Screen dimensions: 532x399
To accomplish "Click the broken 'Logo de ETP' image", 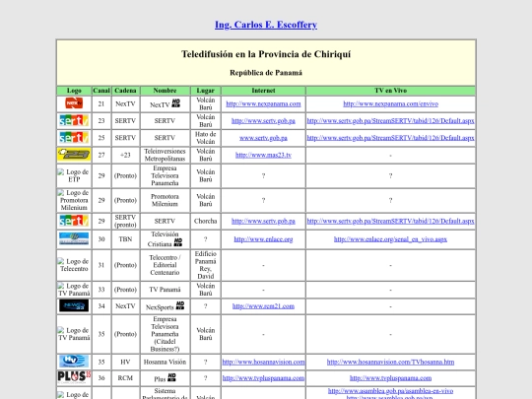I will pyautogui.click(x=74, y=175).
